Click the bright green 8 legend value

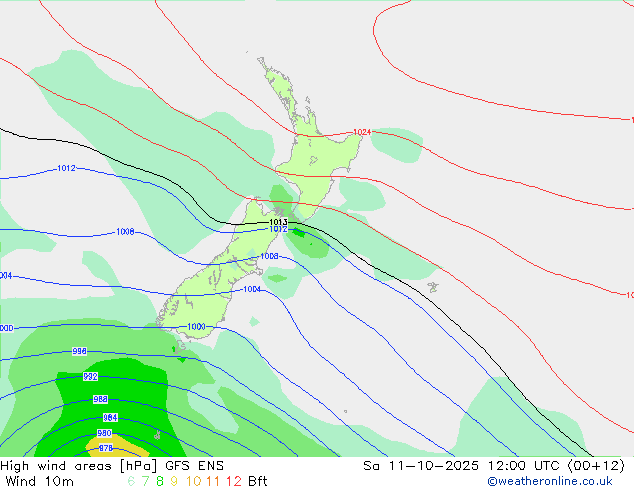160,481
